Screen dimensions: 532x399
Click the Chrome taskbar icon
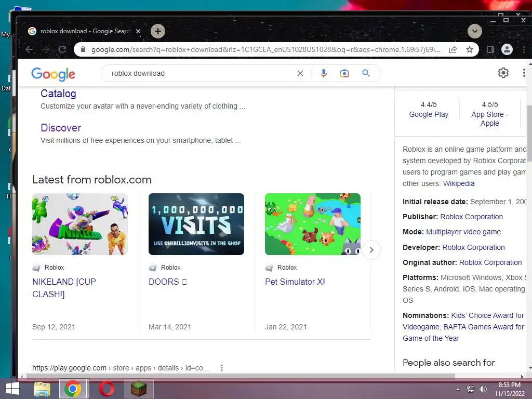tap(73, 389)
